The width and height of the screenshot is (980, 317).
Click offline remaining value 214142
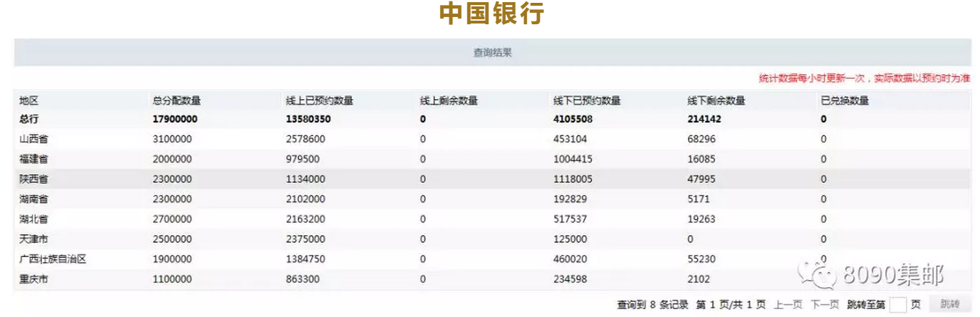(x=704, y=119)
